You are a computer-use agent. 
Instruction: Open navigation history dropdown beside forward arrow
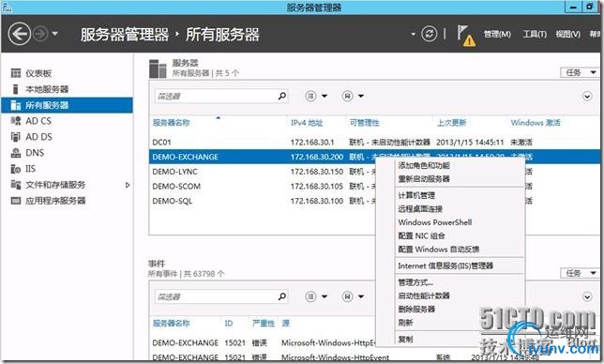[55, 34]
